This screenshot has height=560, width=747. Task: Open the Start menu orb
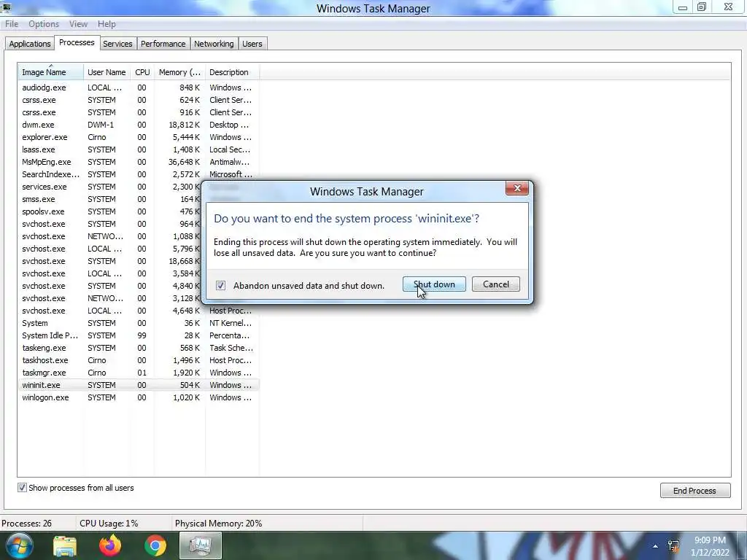click(x=19, y=545)
